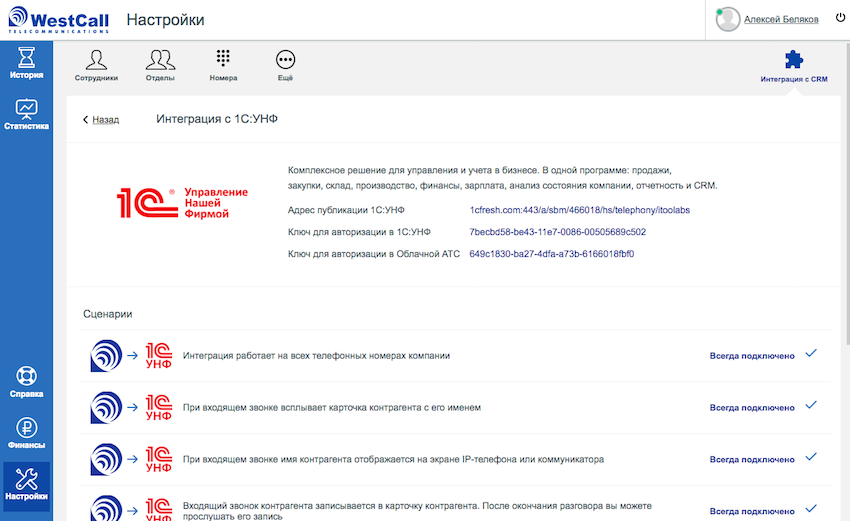Click the 1С:УНФ authorization key value
The width and height of the screenshot is (850, 521).
point(557,232)
